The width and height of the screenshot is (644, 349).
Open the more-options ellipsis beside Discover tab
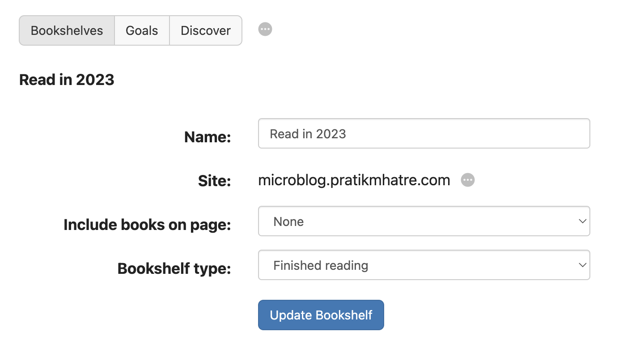tap(265, 29)
